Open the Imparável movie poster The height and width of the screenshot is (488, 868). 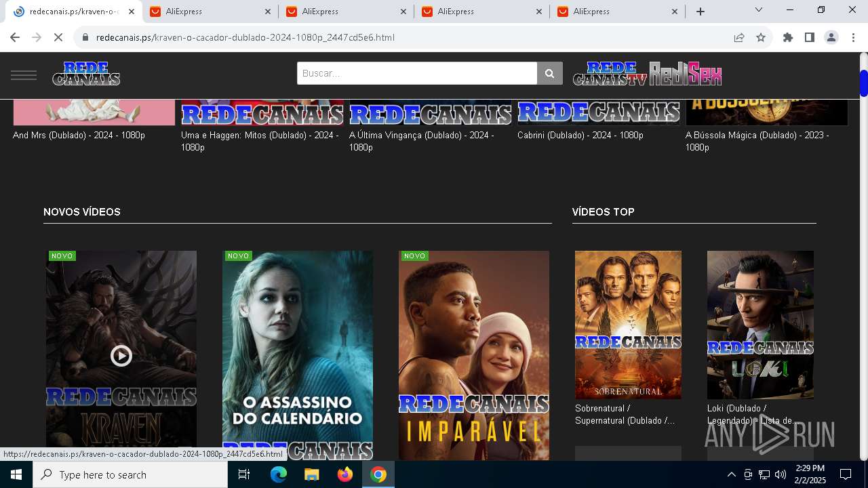click(x=474, y=356)
